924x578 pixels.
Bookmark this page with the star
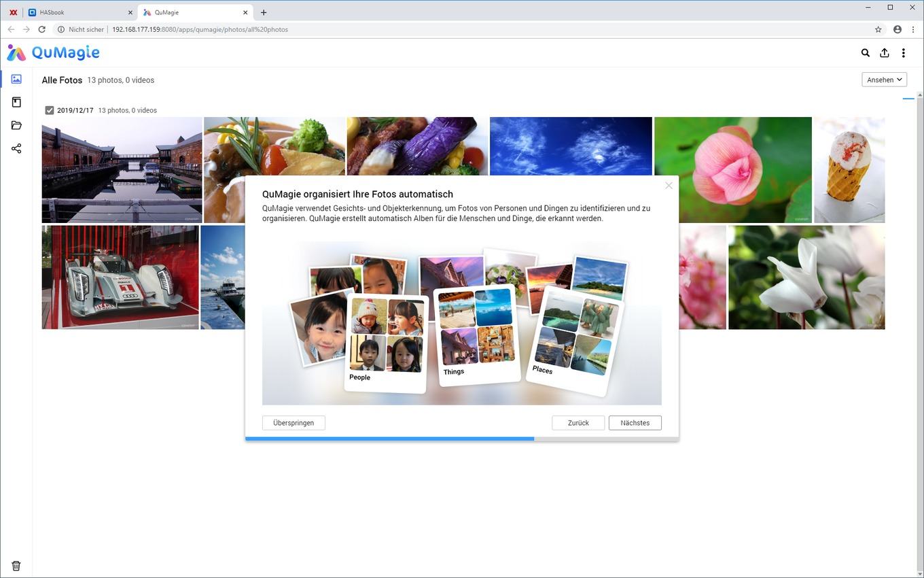[x=878, y=29]
